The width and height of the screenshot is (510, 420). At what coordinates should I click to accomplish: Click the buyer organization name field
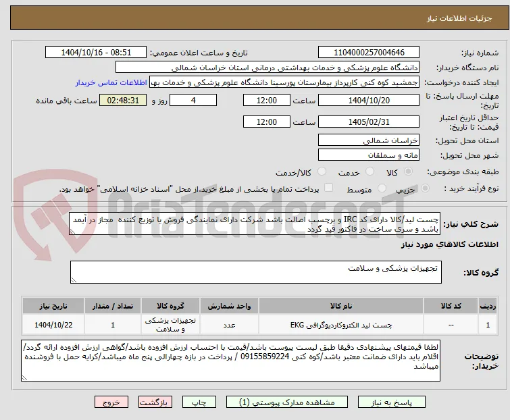click(x=267, y=68)
